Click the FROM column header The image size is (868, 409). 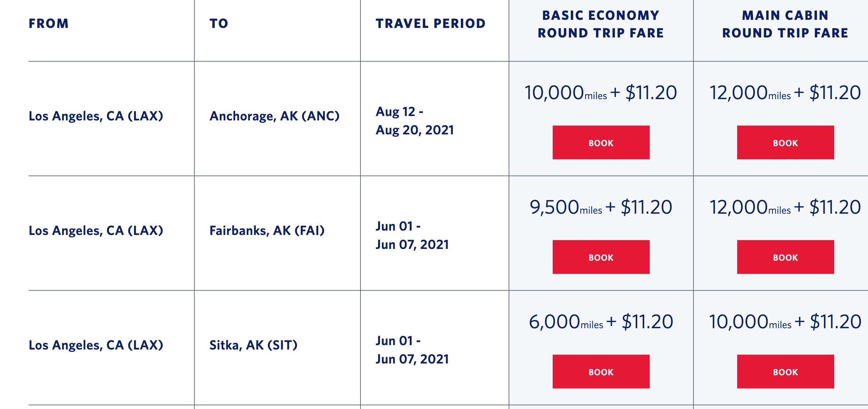click(49, 23)
